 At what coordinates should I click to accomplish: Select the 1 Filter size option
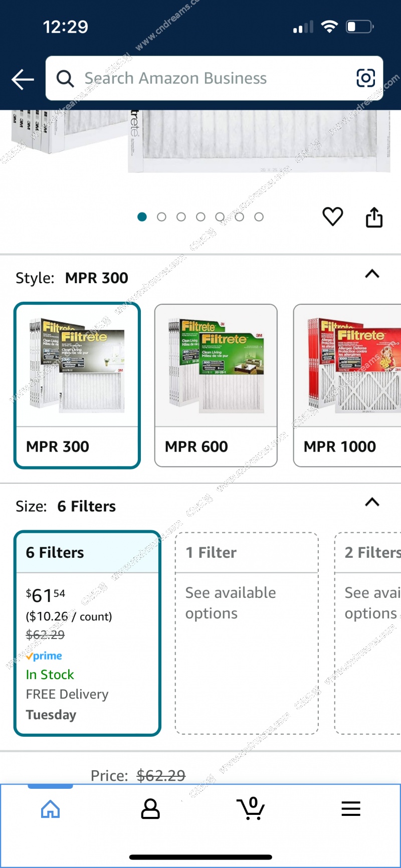pos(247,633)
